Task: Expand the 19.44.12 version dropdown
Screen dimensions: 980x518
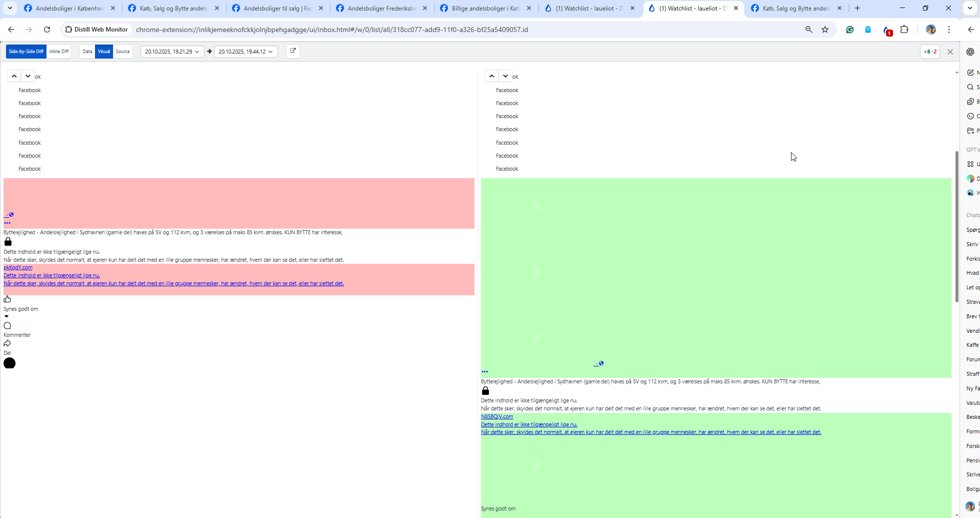Action: click(x=245, y=52)
